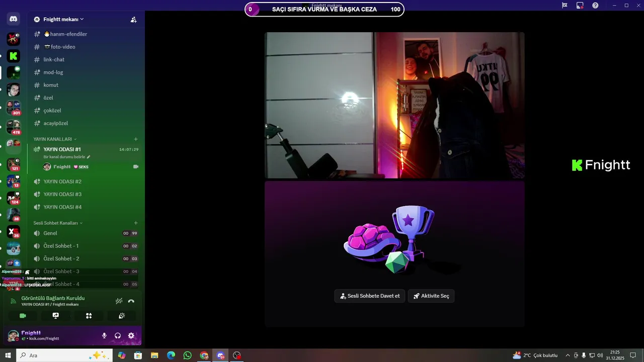Open user settings gear
The height and width of the screenshot is (362, 644).
(x=131, y=335)
